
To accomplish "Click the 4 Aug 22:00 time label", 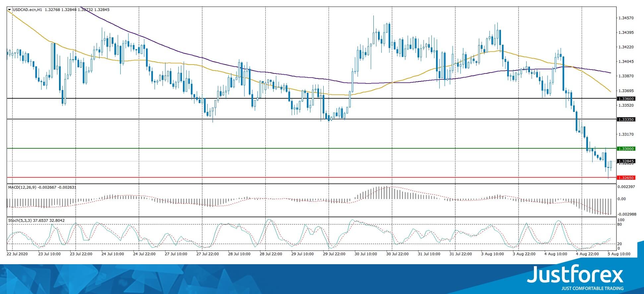I will click(x=588, y=254).
